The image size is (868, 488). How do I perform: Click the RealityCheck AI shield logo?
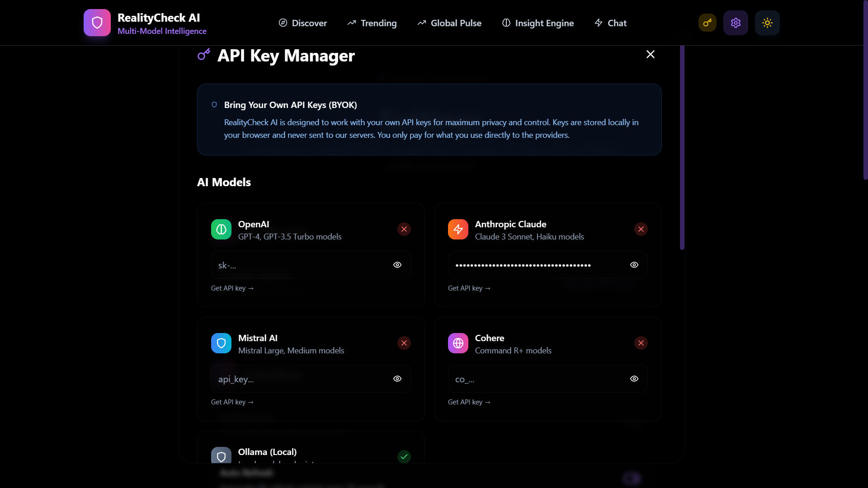point(97,23)
